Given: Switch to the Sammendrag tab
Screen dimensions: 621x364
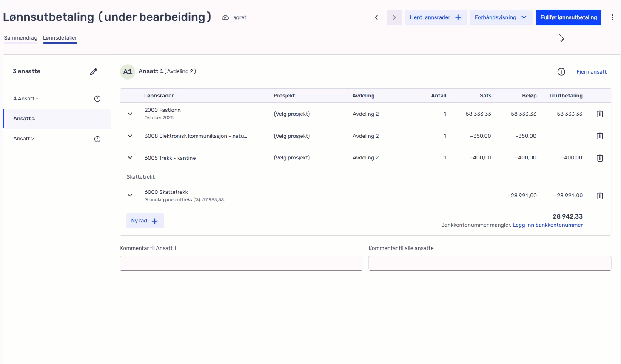Looking at the screenshot, I should 21,38.
